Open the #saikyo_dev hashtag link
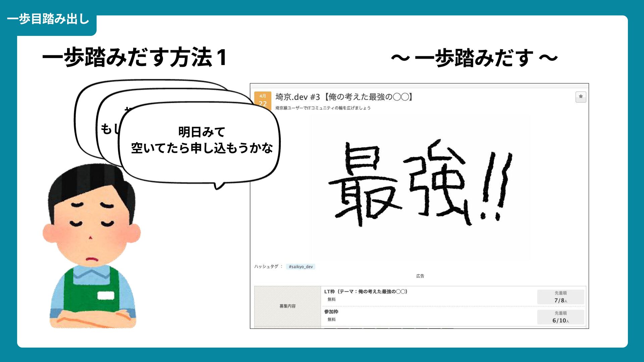The height and width of the screenshot is (362, 644). pyautogui.click(x=301, y=267)
